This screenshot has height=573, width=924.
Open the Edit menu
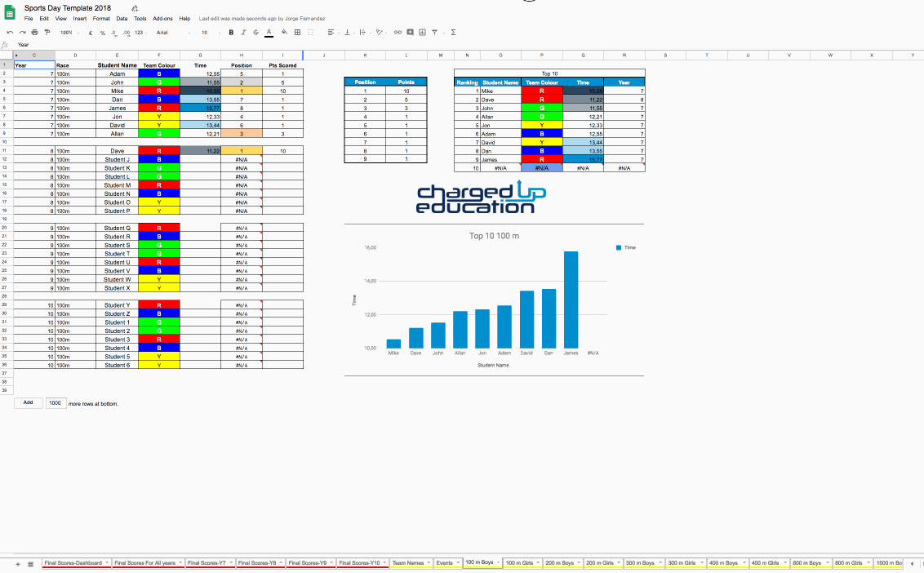click(44, 19)
